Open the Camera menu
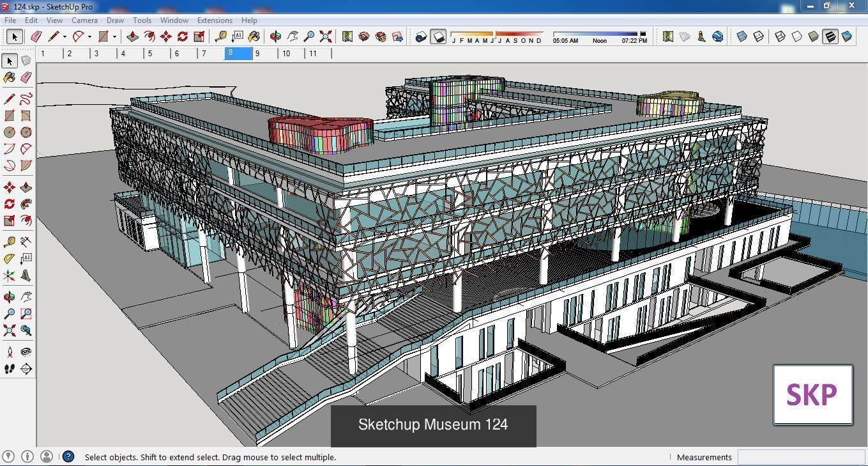 (x=84, y=20)
